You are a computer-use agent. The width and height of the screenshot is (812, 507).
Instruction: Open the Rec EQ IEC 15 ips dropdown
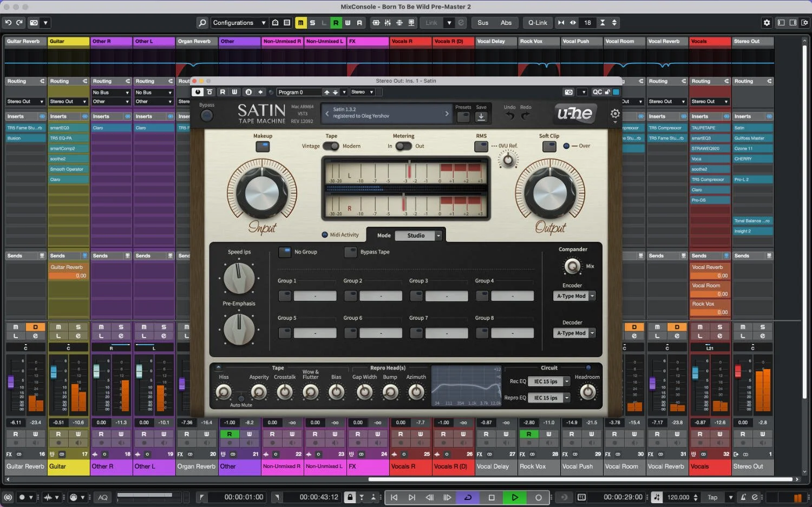coord(549,381)
